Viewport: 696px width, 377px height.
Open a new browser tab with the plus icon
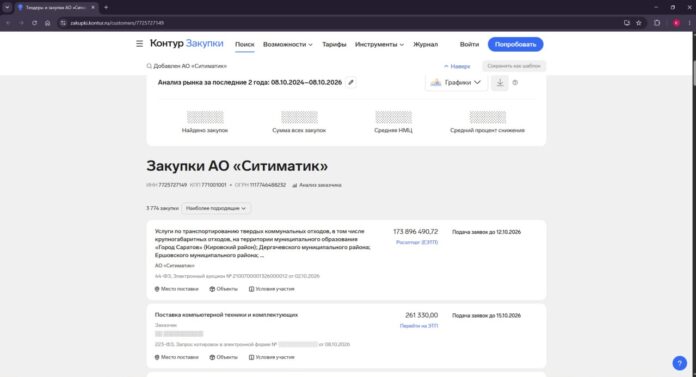pyautogui.click(x=106, y=8)
